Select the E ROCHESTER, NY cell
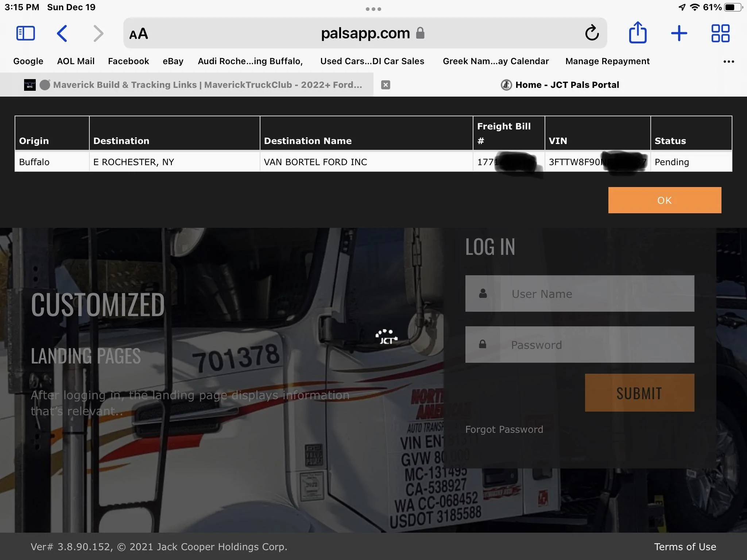 coord(174,162)
